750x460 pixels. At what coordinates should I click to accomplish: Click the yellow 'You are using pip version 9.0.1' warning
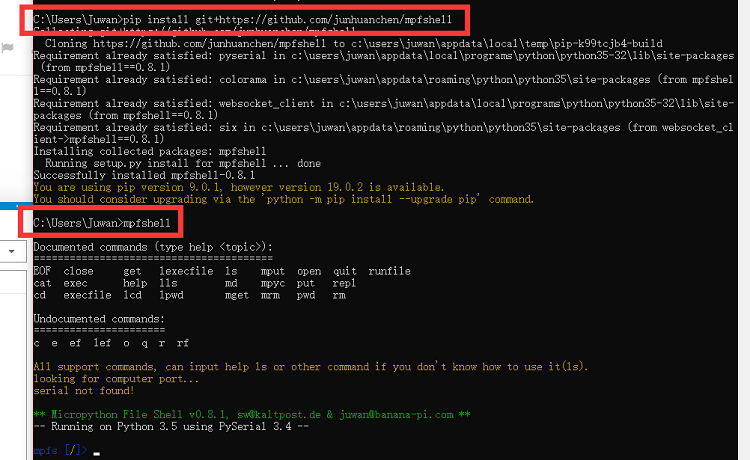click(x=239, y=187)
